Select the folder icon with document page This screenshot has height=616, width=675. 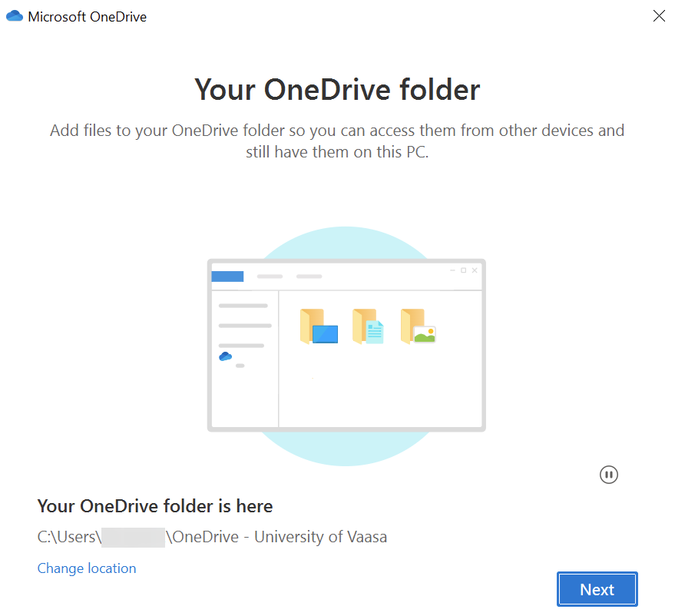tap(368, 327)
